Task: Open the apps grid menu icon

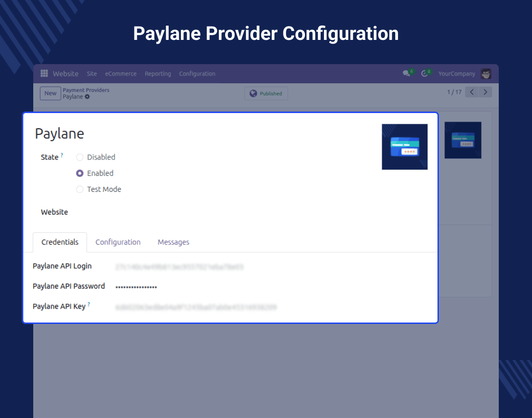Action: click(x=44, y=73)
